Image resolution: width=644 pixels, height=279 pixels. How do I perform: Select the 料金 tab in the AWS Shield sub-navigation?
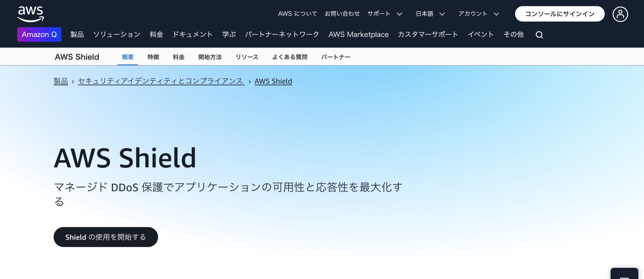coord(179,57)
